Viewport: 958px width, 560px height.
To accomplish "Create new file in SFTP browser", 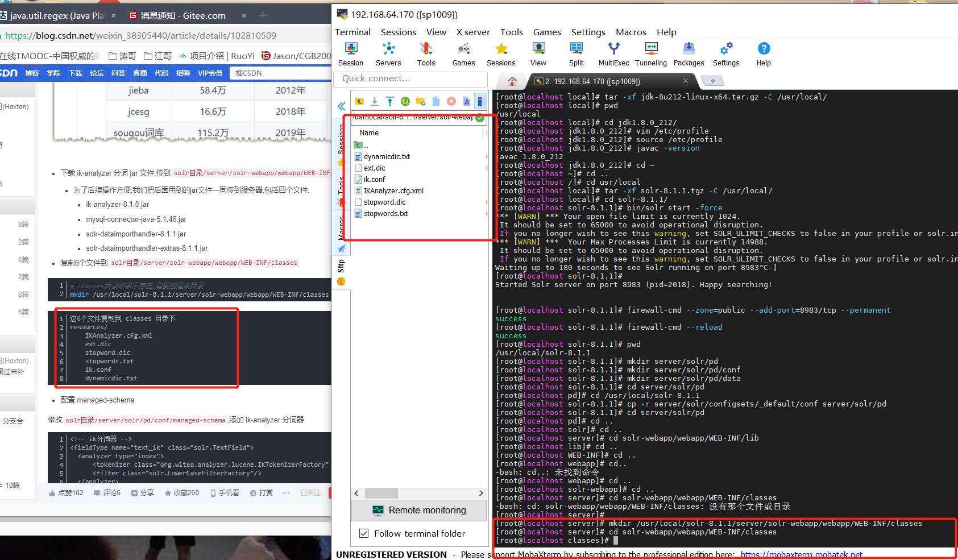I will pyautogui.click(x=436, y=101).
